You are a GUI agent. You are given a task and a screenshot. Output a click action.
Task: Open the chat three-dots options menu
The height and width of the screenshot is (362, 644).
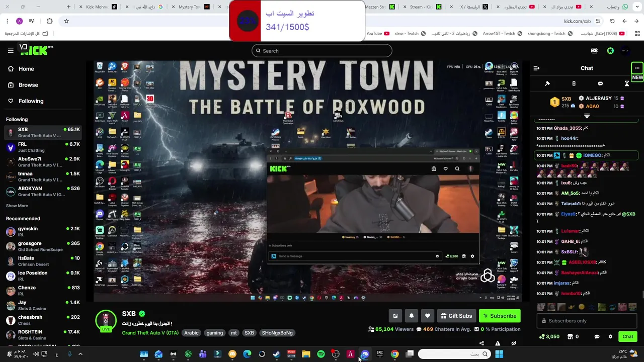click(637, 68)
